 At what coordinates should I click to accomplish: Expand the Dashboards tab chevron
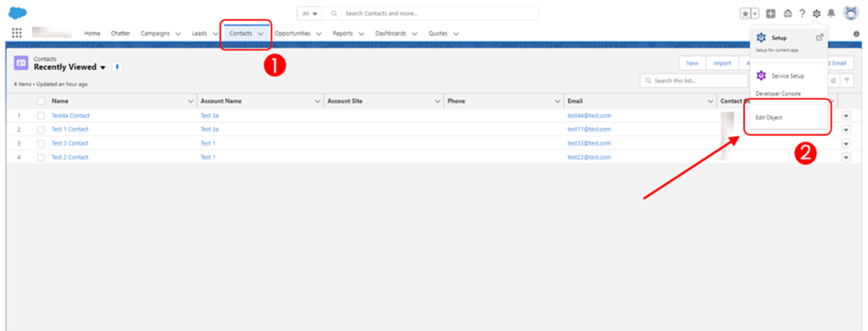click(414, 34)
